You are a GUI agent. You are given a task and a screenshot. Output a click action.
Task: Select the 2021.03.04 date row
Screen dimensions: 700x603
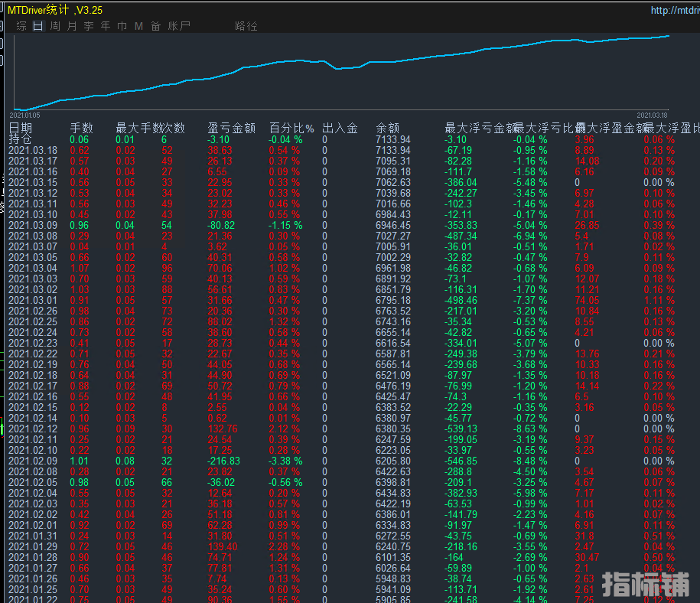pos(33,269)
